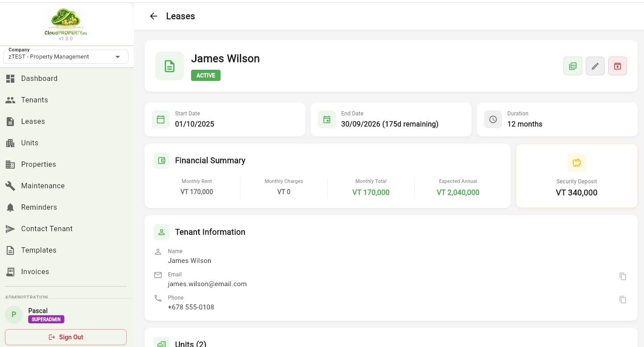Click the Sign Out button
Image resolution: width=644 pixels, height=347 pixels.
coord(66,337)
